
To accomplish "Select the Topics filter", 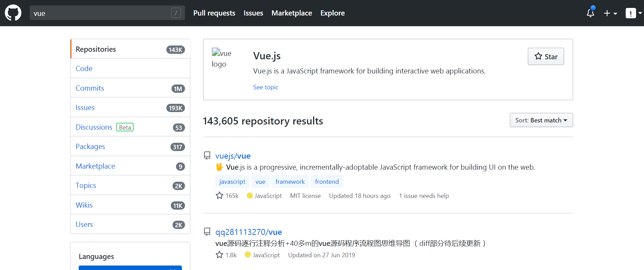I will [x=130, y=186].
